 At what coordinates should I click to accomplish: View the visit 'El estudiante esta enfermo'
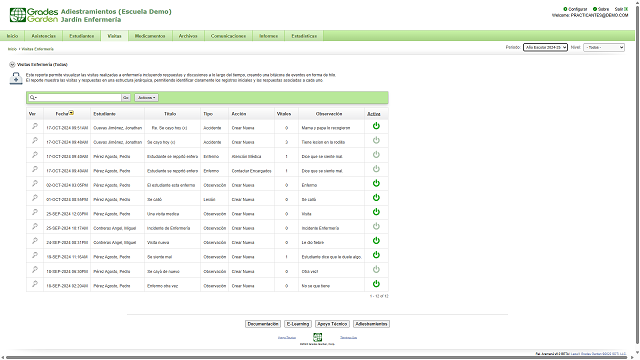pyautogui.click(x=35, y=184)
